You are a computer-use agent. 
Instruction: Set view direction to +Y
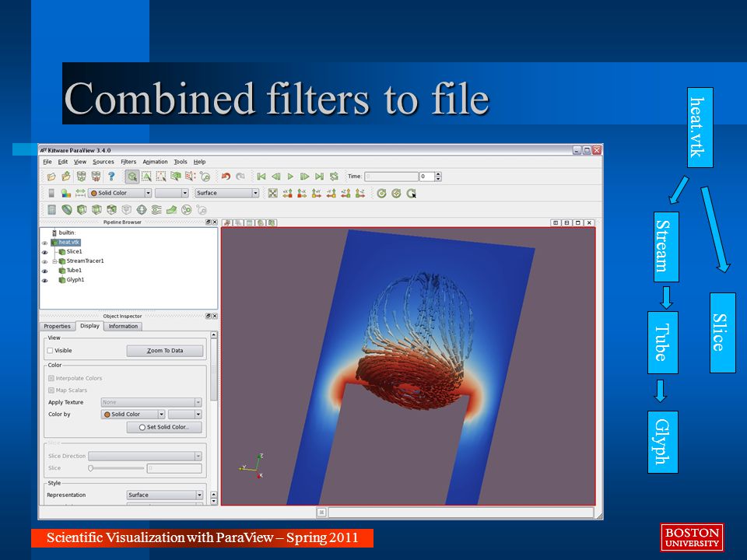click(317, 194)
